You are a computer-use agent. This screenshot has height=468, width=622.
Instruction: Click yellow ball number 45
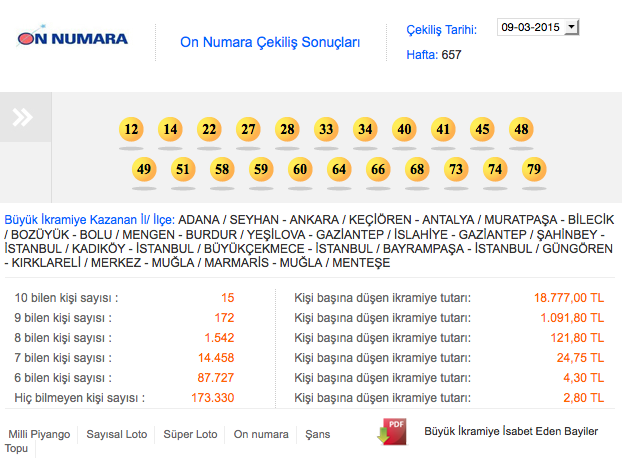[482, 129]
